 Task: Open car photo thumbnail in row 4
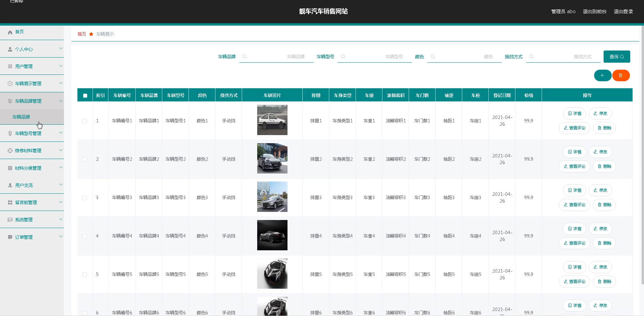tap(272, 235)
